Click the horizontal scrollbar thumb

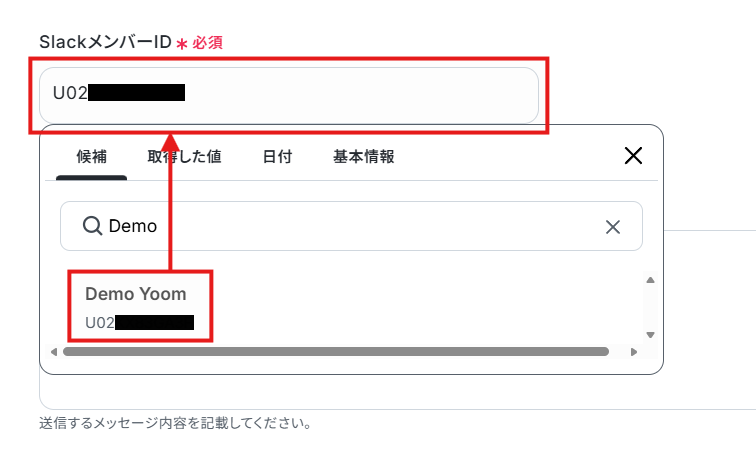[x=336, y=351]
